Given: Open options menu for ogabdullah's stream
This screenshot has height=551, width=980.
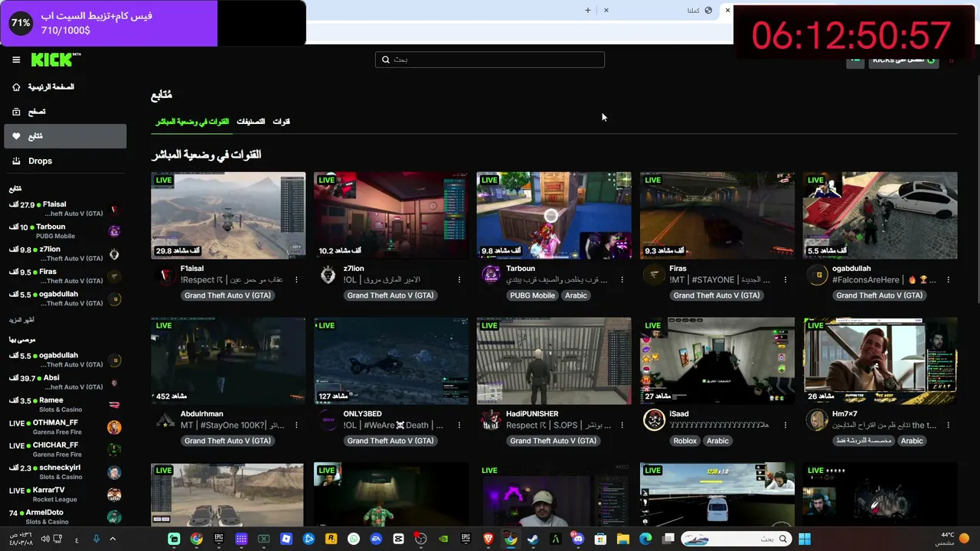Looking at the screenshot, I should [x=948, y=280].
